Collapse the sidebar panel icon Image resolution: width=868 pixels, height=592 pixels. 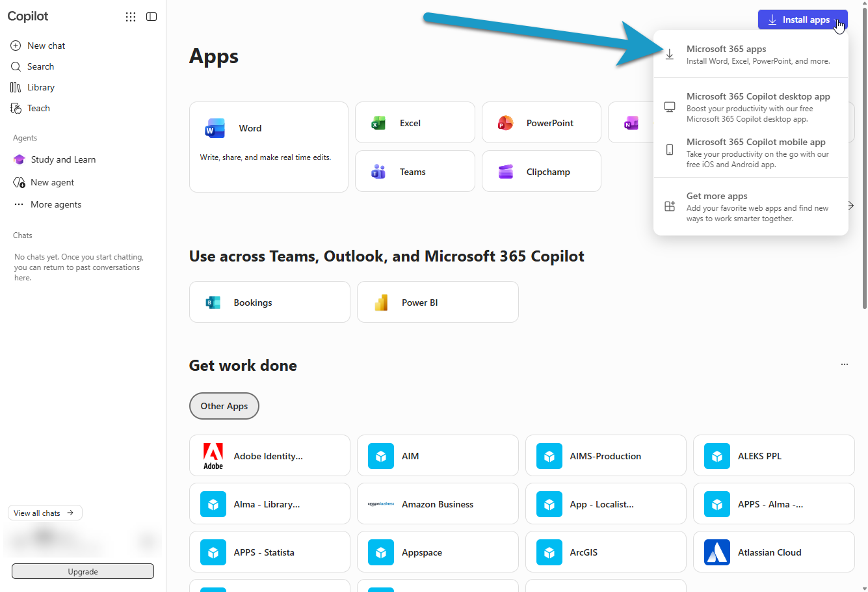pos(151,17)
